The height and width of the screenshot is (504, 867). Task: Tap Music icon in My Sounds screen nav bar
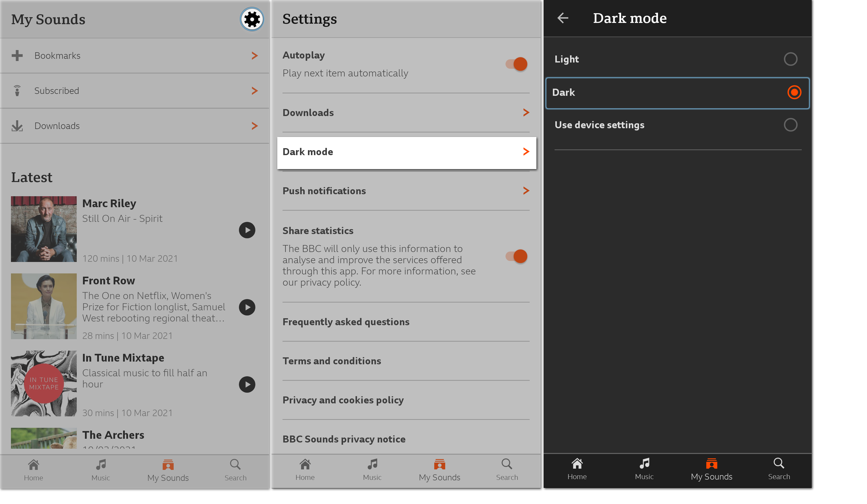tap(101, 464)
